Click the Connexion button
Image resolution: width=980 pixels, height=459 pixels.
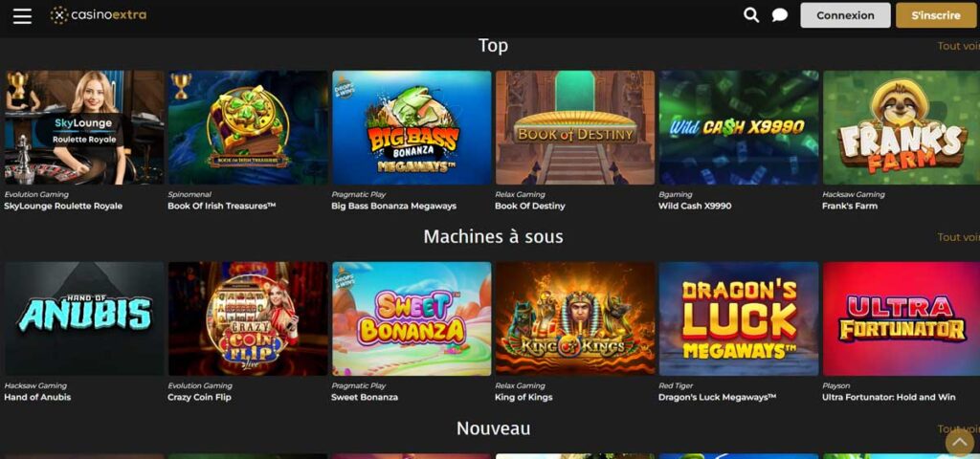[845, 15]
